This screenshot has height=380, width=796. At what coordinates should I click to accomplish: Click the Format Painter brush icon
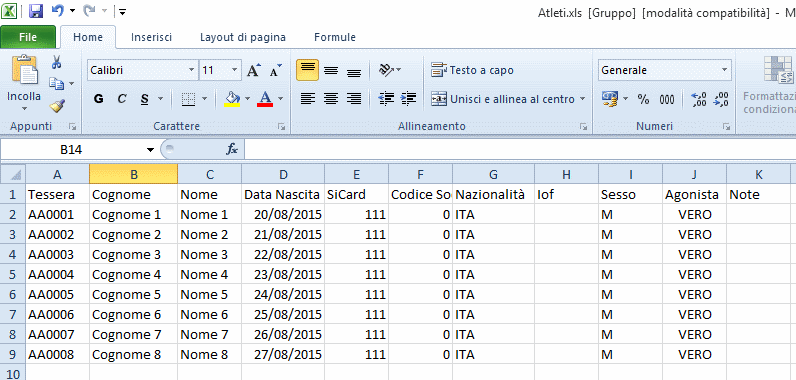tap(56, 106)
